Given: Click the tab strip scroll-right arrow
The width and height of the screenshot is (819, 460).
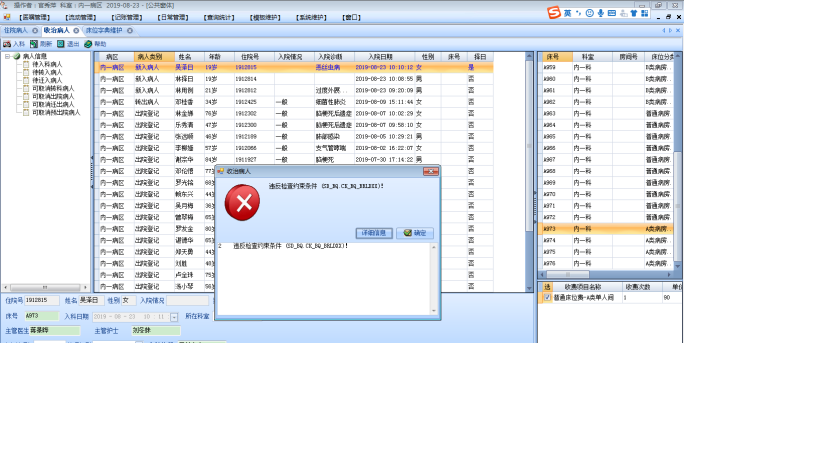Looking at the screenshot, I should (671, 31).
